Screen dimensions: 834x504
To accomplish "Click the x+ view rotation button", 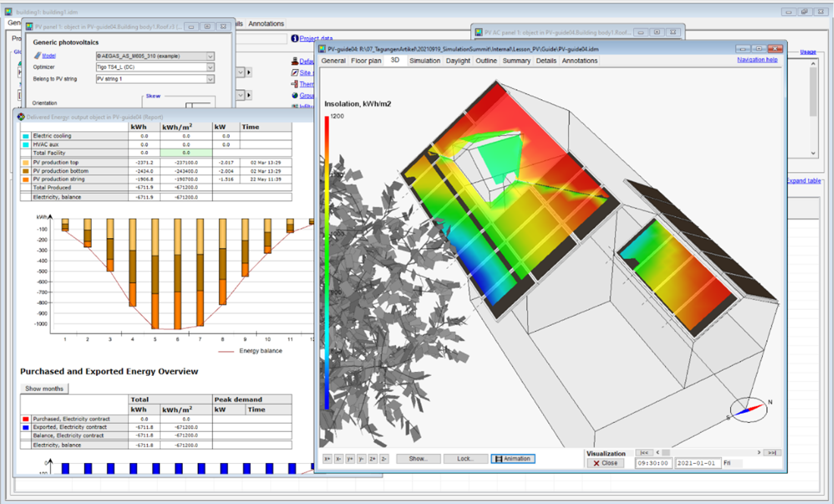I will tap(328, 459).
